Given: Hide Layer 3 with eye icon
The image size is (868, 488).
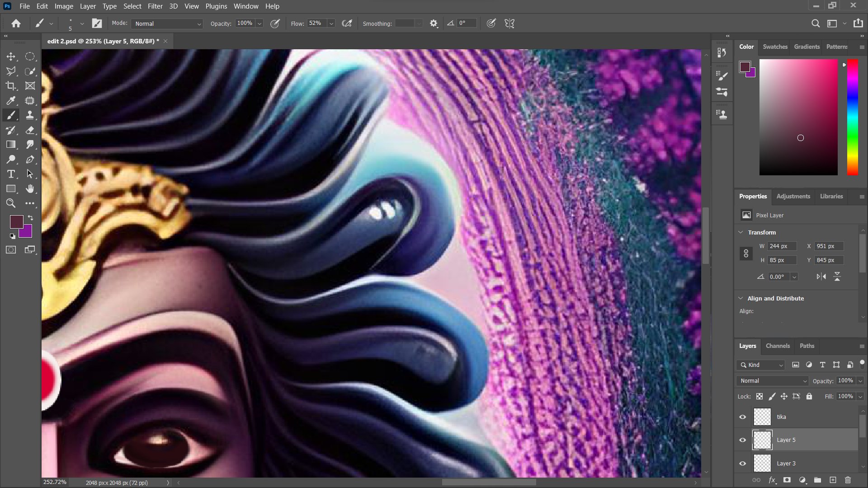Looking at the screenshot, I should coord(742,464).
